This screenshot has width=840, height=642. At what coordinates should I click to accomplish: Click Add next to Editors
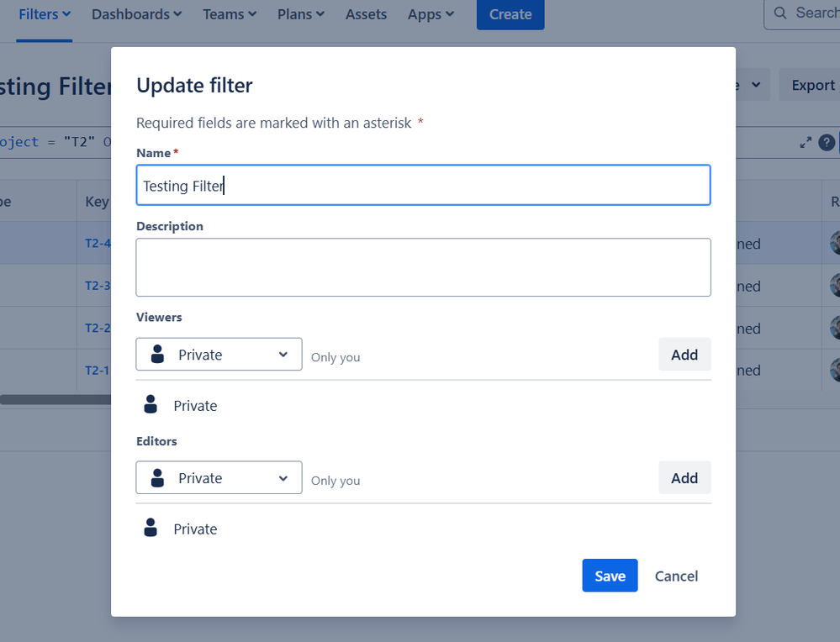[x=684, y=477]
